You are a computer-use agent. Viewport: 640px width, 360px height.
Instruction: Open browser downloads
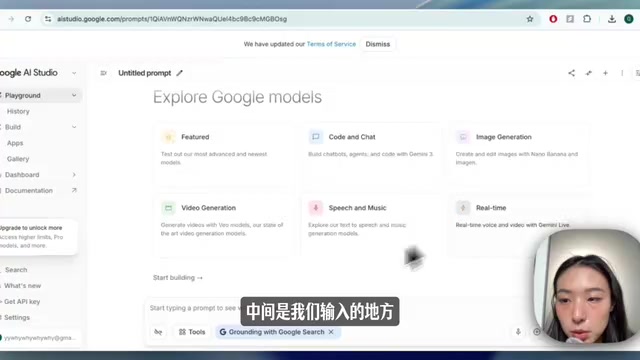tap(611, 19)
